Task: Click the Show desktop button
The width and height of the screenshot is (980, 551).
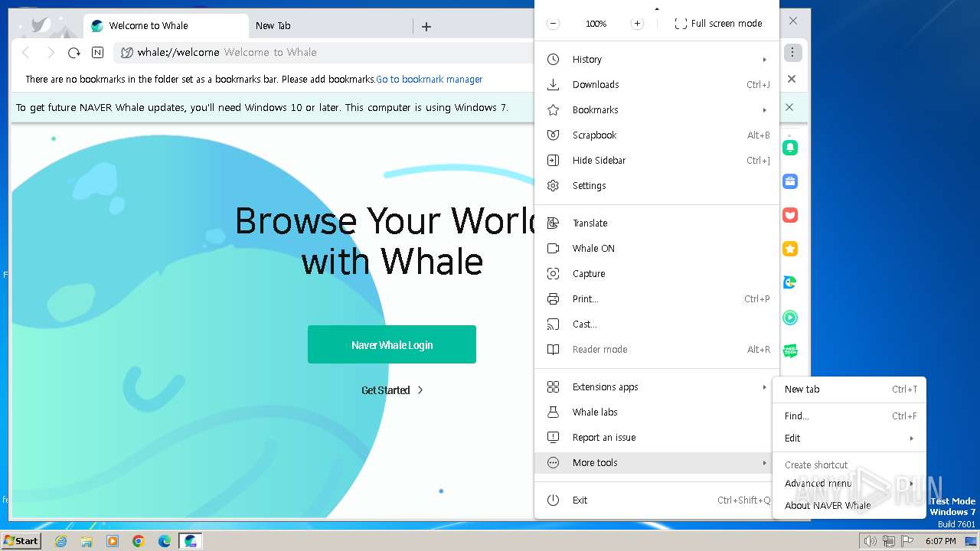Action: point(972,541)
